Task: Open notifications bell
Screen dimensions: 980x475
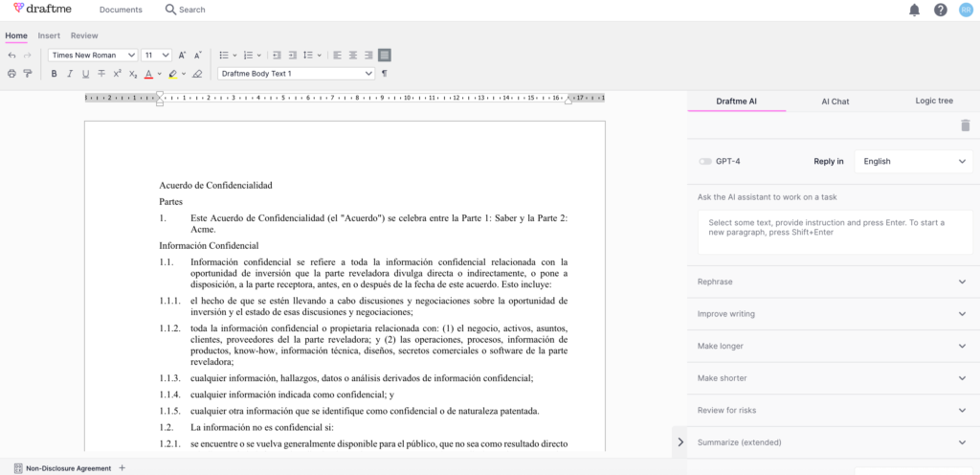Action: tap(914, 10)
